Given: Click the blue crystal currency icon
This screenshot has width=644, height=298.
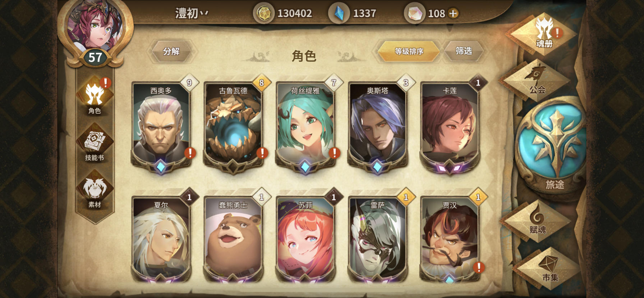Looking at the screenshot, I should 339,14.
